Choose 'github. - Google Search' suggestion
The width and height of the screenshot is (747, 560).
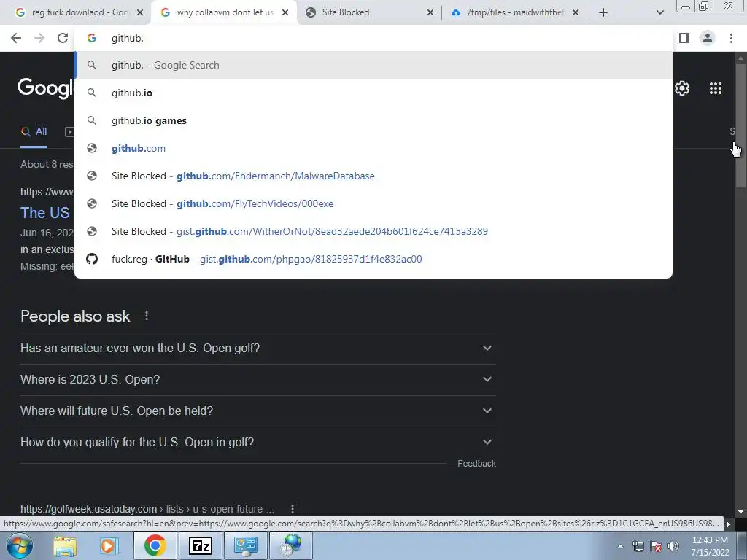pos(373,65)
